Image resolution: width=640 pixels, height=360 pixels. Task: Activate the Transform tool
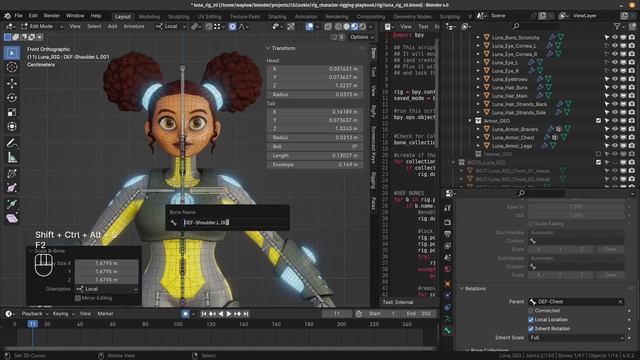point(12,127)
